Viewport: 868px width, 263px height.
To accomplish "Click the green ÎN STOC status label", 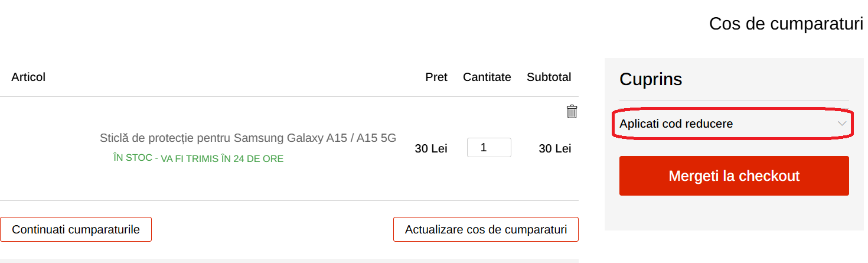I will [x=133, y=158].
